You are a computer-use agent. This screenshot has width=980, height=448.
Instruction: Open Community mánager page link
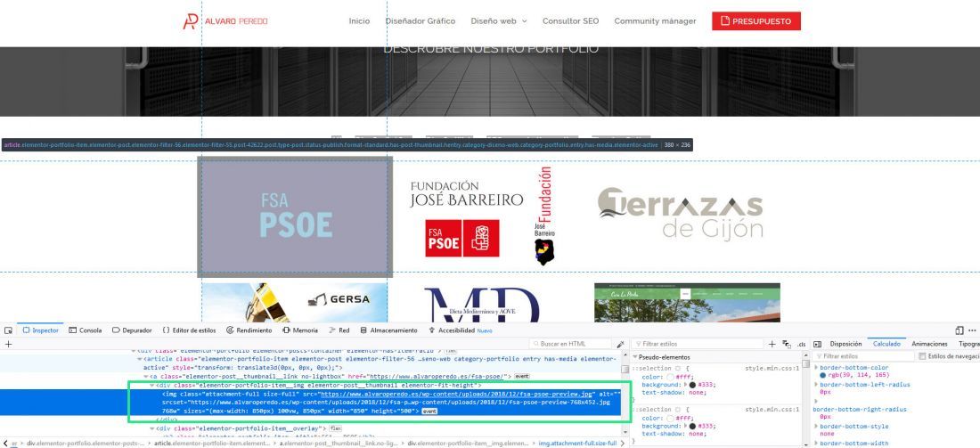pyautogui.click(x=655, y=21)
